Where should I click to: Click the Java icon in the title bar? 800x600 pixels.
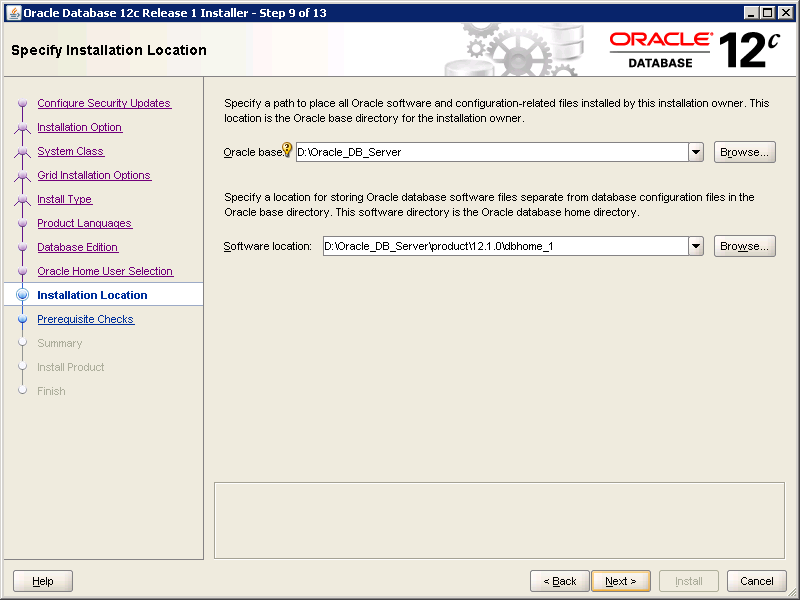click(x=11, y=12)
